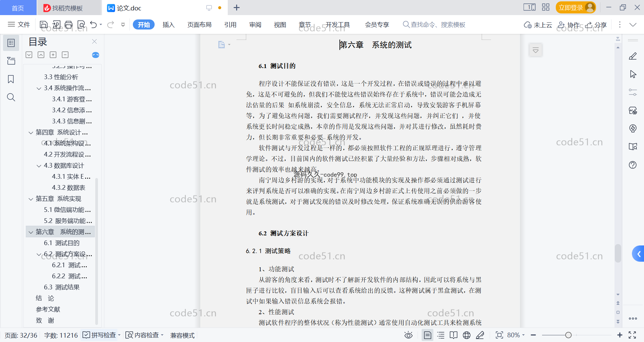
Task: Select the 插入 ribbon tab
Action: coord(168,24)
